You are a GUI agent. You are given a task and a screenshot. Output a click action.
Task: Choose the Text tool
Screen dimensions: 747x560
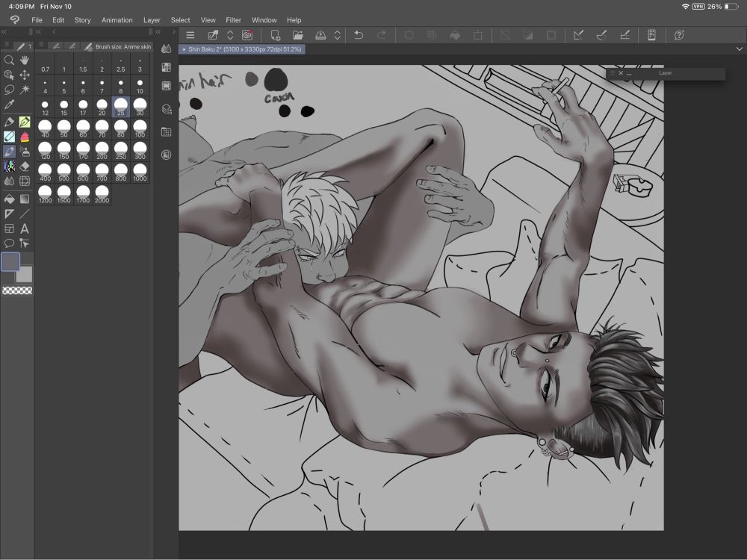click(25, 228)
